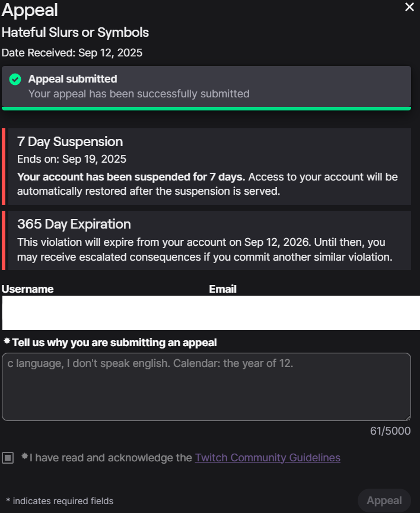Image resolution: width=420 pixels, height=513 pixels.
Task: Click the "7 Day Suspension" heading
Action: [x=70, y=142]
